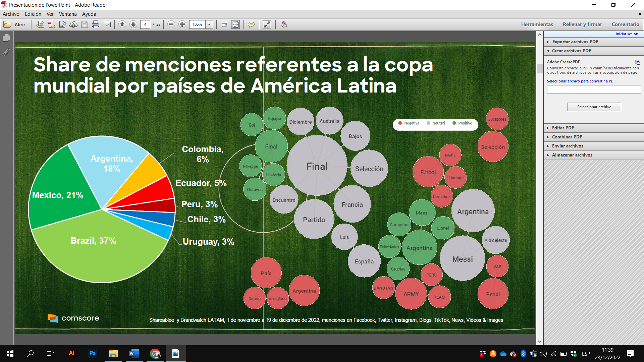Viewport: 644px width, 362px height.
Task: Go to previous page arrow
Action: coord(122,24)
